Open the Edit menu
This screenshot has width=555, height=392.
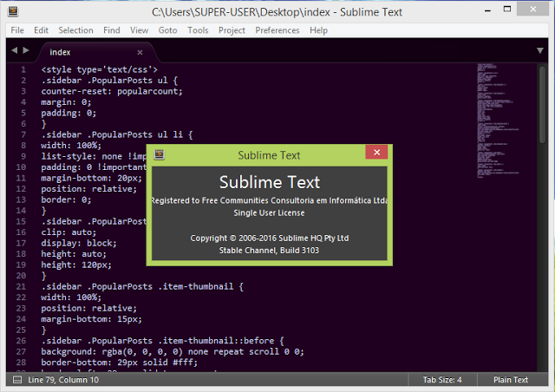[x=41, y=30]
